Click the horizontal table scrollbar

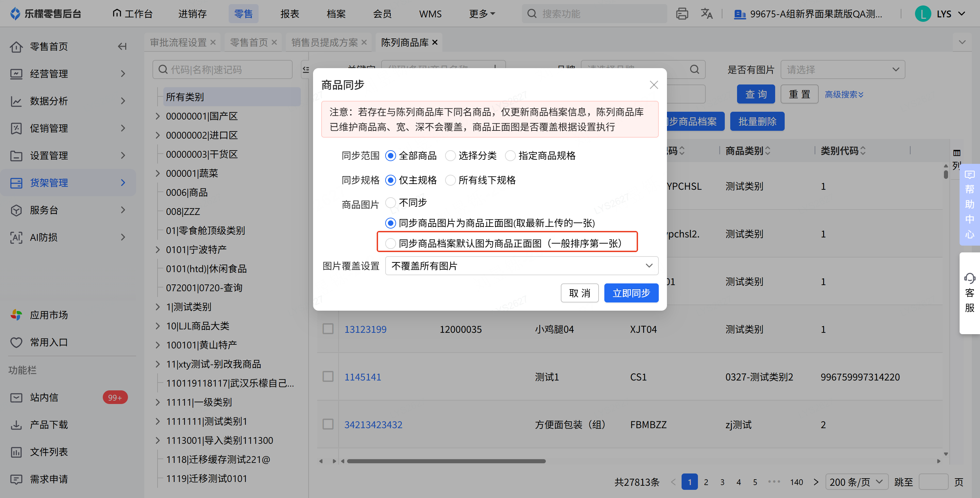point(446,461)
